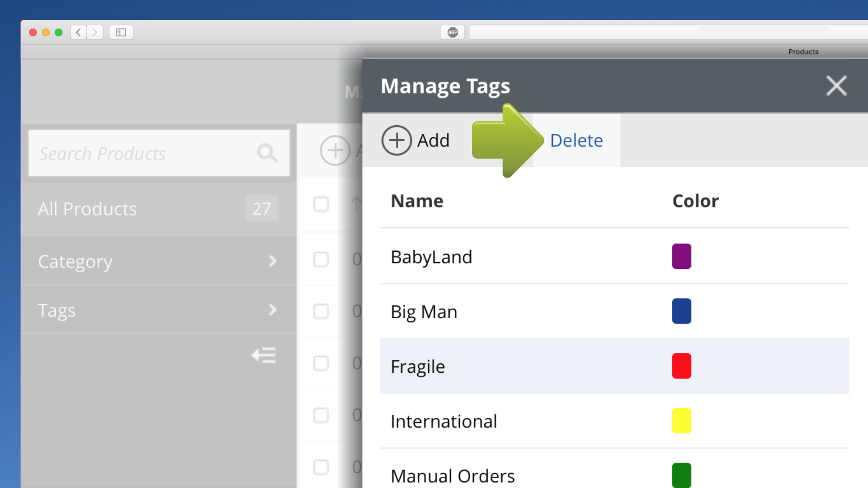Collapse the sidebar with arrow icon
Screen dimensions: 868x488
point(264,355)
